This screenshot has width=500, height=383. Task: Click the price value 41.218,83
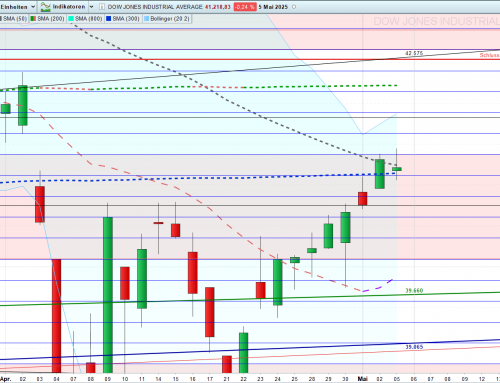pyautogui.click(x=218, y=7)
